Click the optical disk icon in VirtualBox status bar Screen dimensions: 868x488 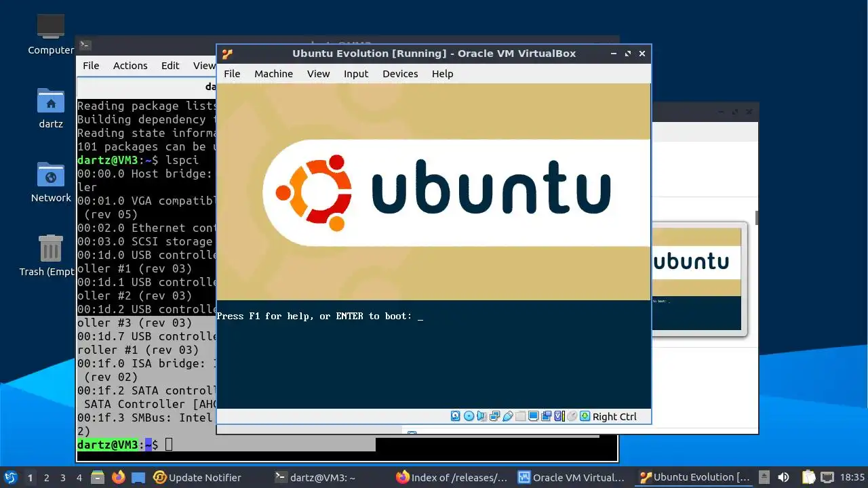(469, 416)
